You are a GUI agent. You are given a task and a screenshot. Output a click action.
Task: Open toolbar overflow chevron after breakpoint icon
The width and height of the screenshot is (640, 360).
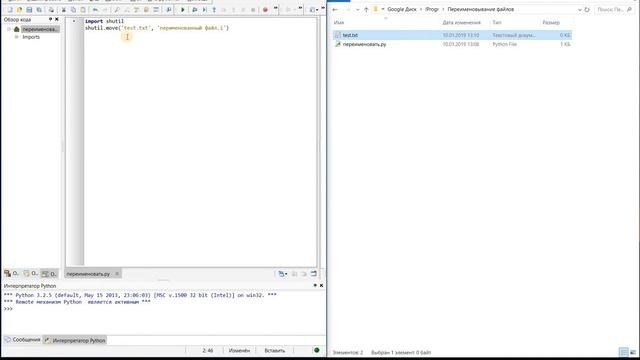pyautogui.click(x=276, y=8)
